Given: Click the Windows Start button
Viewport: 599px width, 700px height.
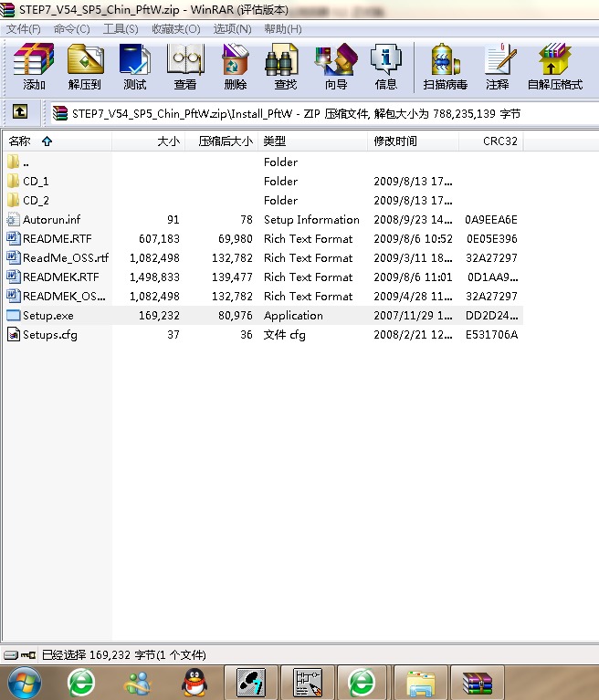Looking at the screenshot, I should [23, 682].
